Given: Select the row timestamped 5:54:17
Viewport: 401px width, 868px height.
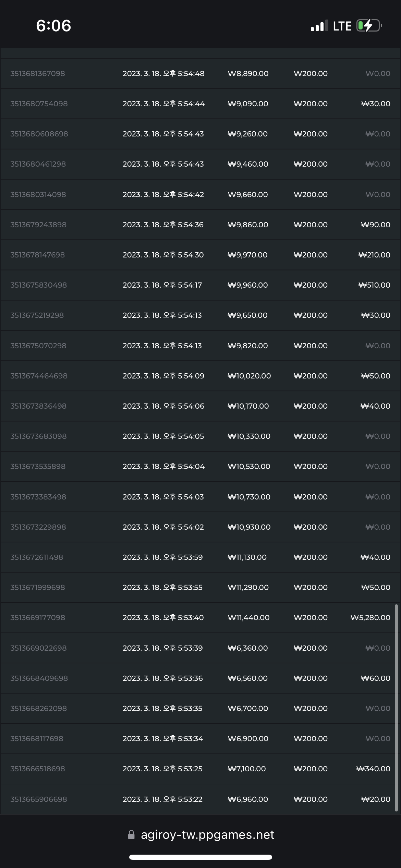Looking at the screenshot, I should tap(200, 285).
